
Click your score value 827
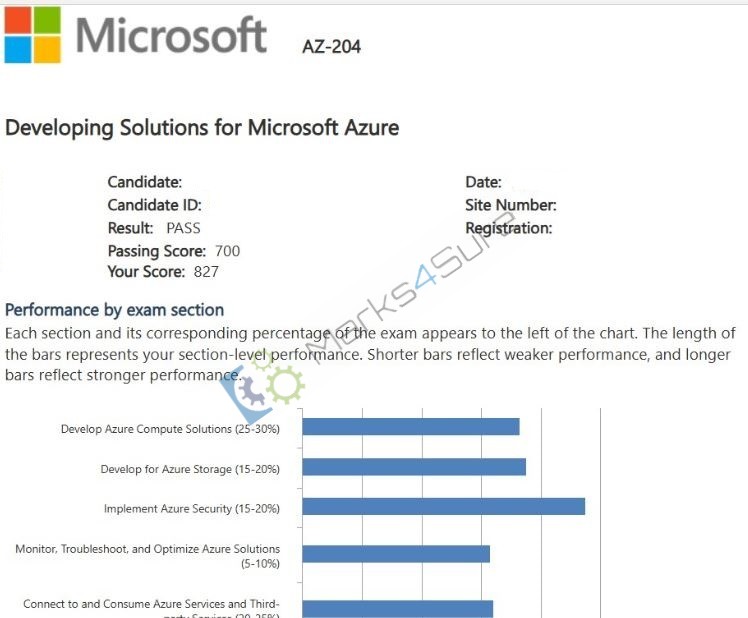coord(206,272)
